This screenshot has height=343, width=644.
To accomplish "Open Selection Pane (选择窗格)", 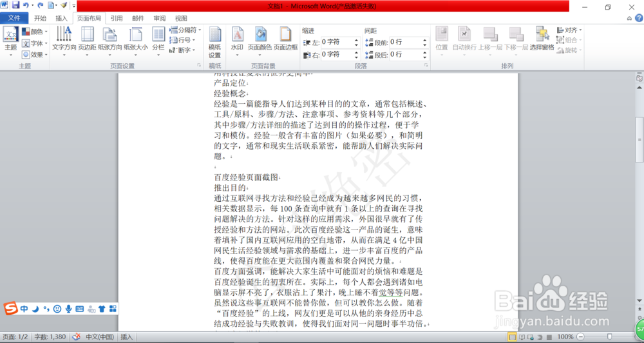I will point(542,39).
